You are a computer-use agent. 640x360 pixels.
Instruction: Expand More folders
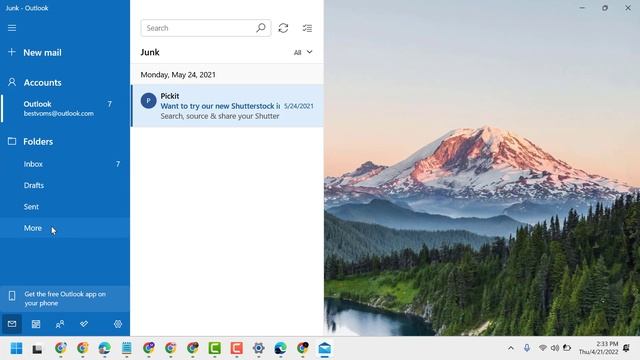pyautogui.click(x=65, y=228)
